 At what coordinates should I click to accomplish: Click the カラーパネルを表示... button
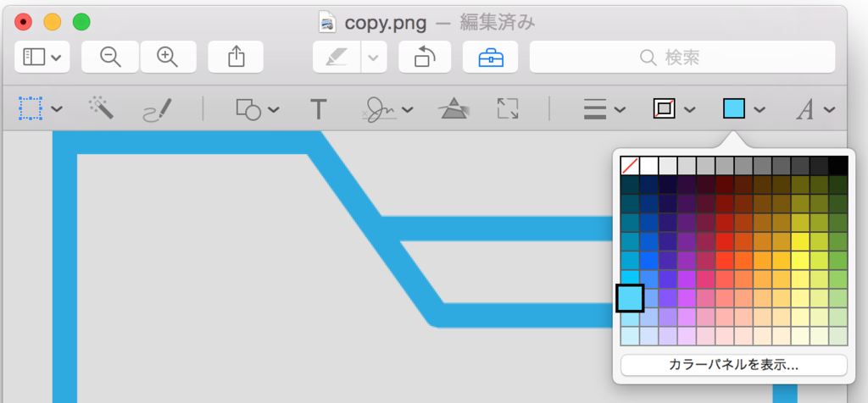(734, 365)
